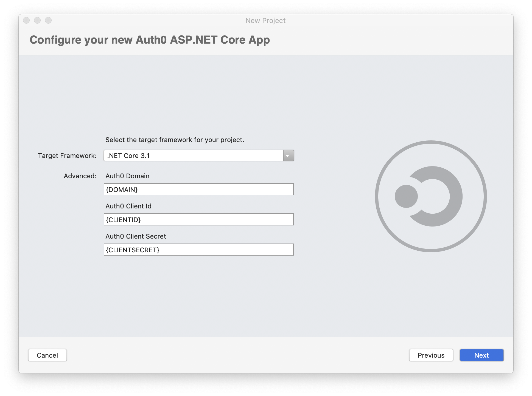Screen dimensions: 532x396
Task: Click into the Auth0 Client Id field
Action: click(x=198, y=219)
